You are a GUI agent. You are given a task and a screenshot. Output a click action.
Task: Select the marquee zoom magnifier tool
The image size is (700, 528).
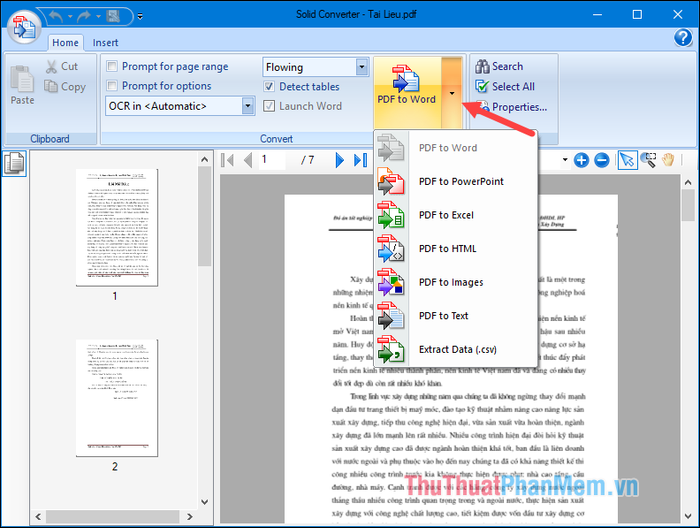tap(648, 160)
